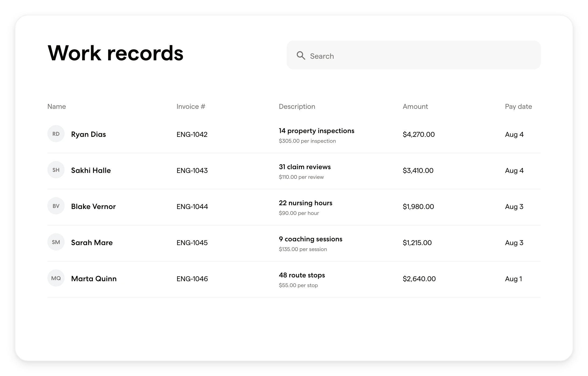Click invoice number ENG-1044

(192, 207)
